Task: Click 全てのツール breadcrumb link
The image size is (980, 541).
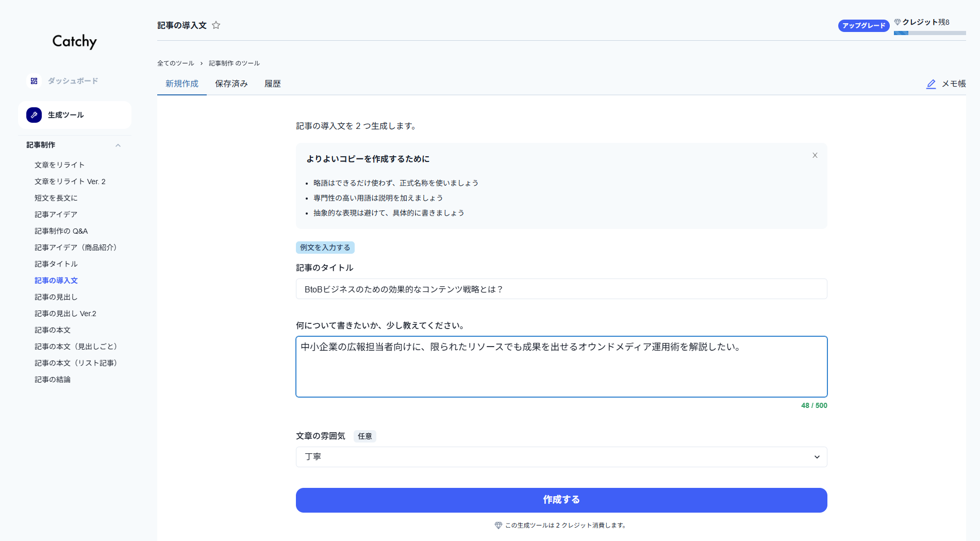Action: coord(176,63)
